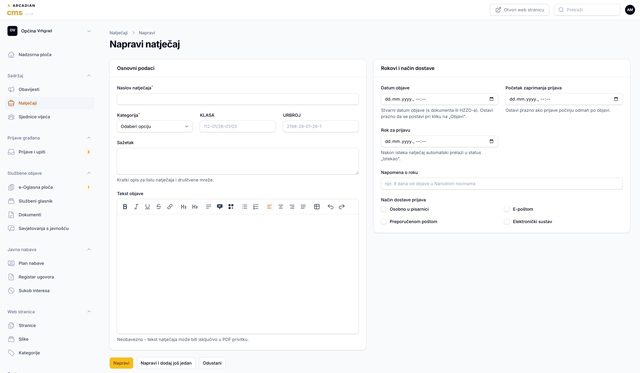Screen dimensions: 640x373
Task: Toggle strikethrough formatting in text editor
Action: point(159,206)
